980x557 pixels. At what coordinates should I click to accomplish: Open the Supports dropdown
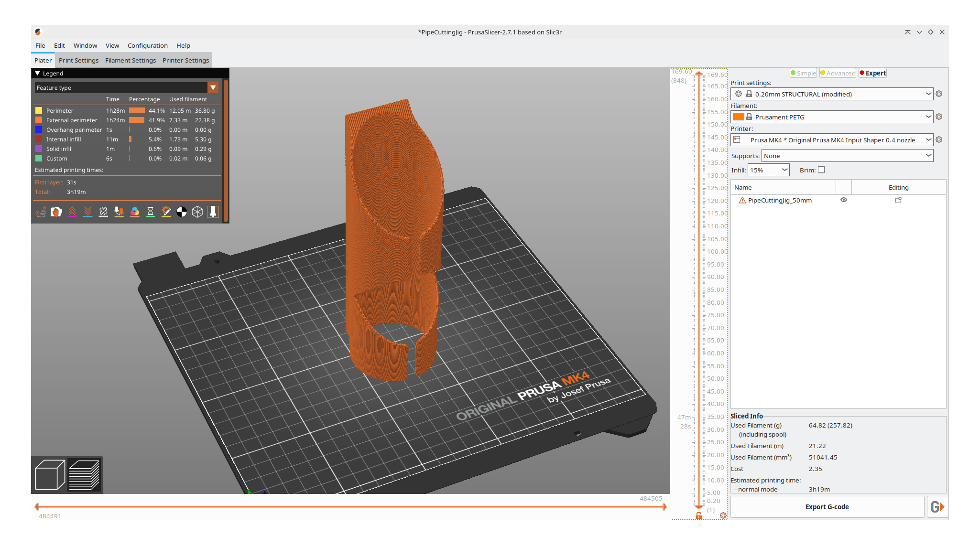coord(847,156)
